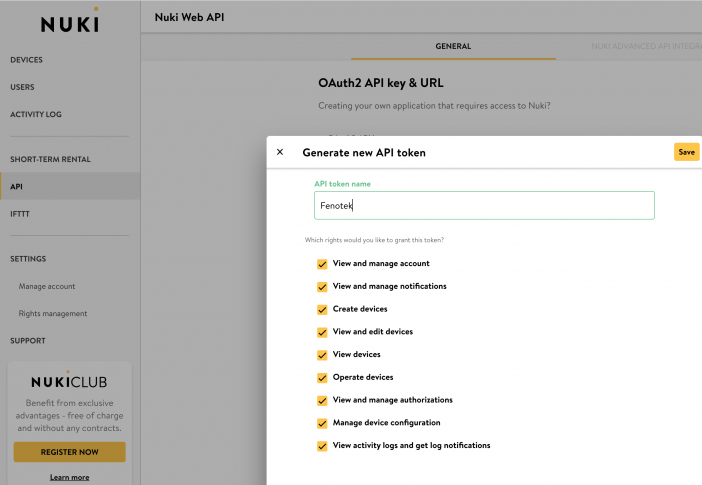Image resolution: width=702 pixels, height=485 pixels.
Task: Switch to the General tab
Action: 453,46
